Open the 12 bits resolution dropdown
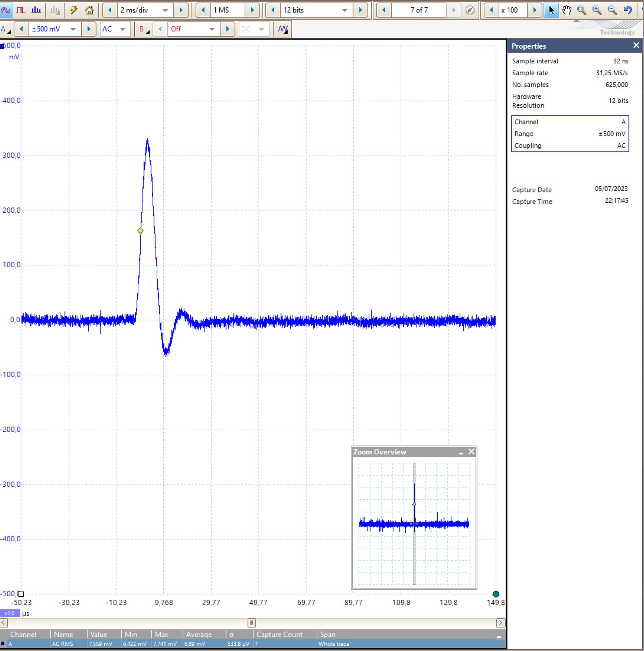Screen dimensions: 644x651 [345, 10]
